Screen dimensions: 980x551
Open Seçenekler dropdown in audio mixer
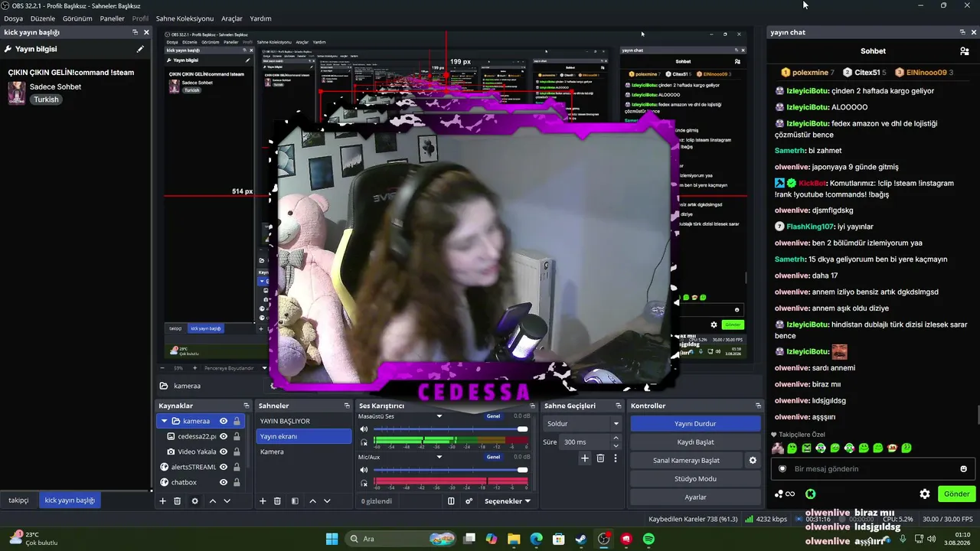click(508, 501)
